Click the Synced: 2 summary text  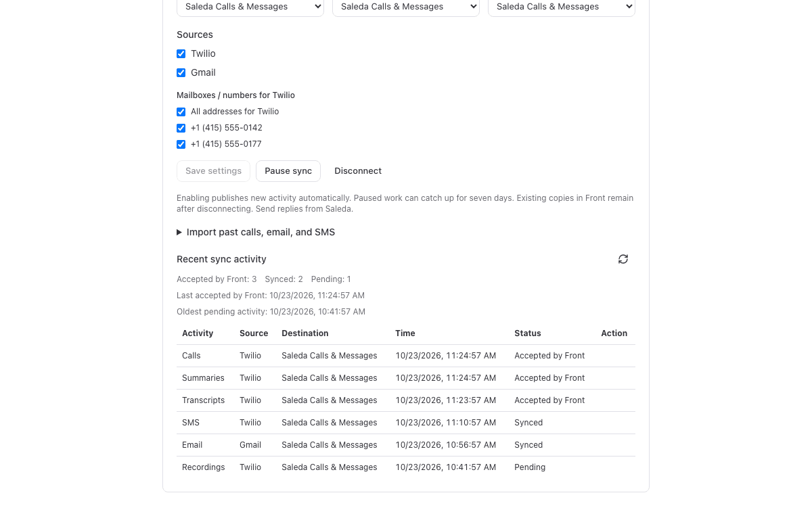tap(284, 279)
